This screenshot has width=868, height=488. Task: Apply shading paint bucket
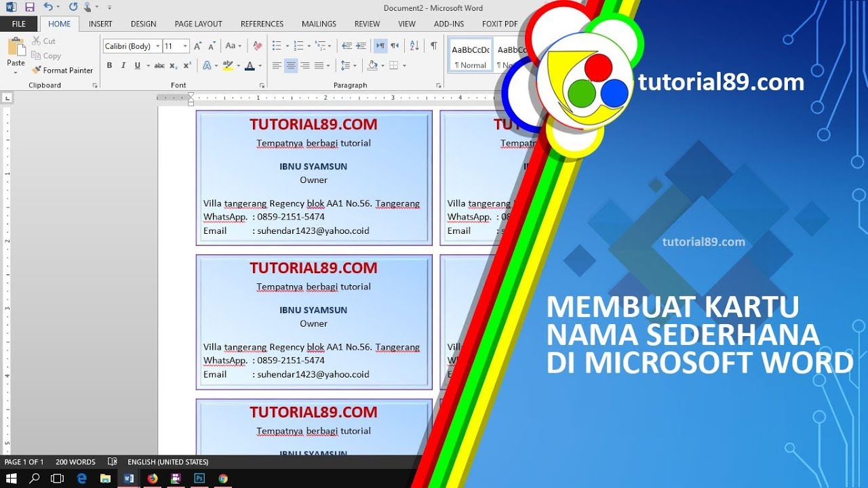[372, 66]
